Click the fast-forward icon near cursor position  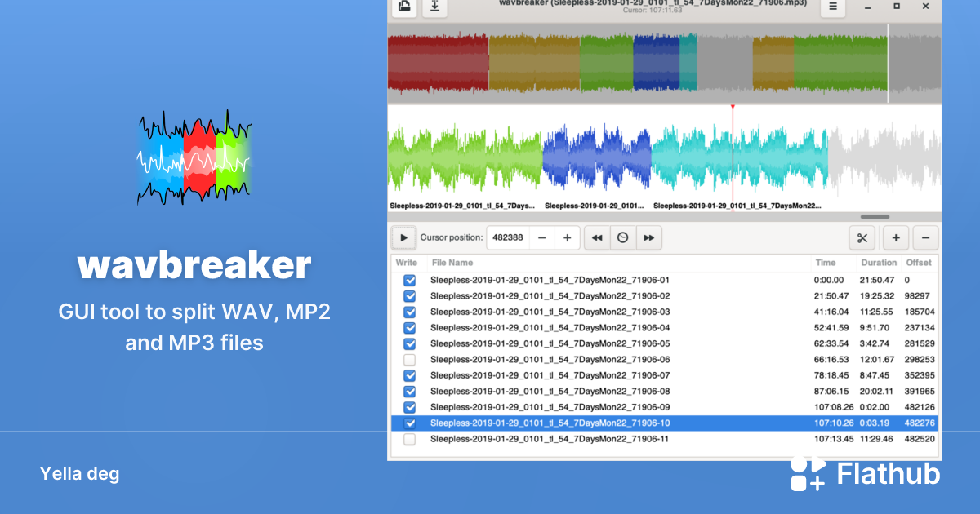pos(648,237)
